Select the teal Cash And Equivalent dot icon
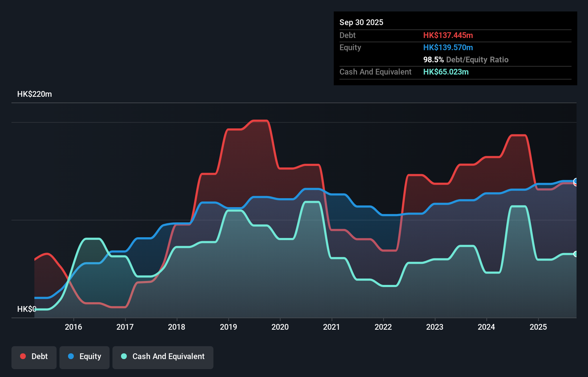Screen dimensions: 588x377 124,356
